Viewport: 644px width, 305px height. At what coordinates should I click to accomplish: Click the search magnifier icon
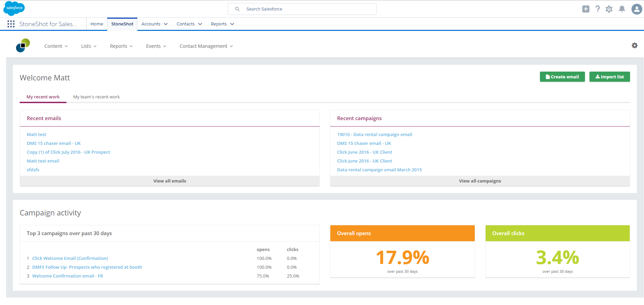pyautogui.click(x=237, y=9)
